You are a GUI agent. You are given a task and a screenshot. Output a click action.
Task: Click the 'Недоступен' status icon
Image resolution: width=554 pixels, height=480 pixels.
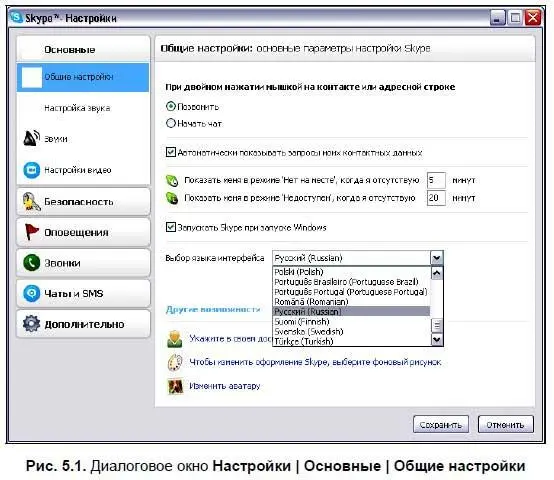click(172, 198)
